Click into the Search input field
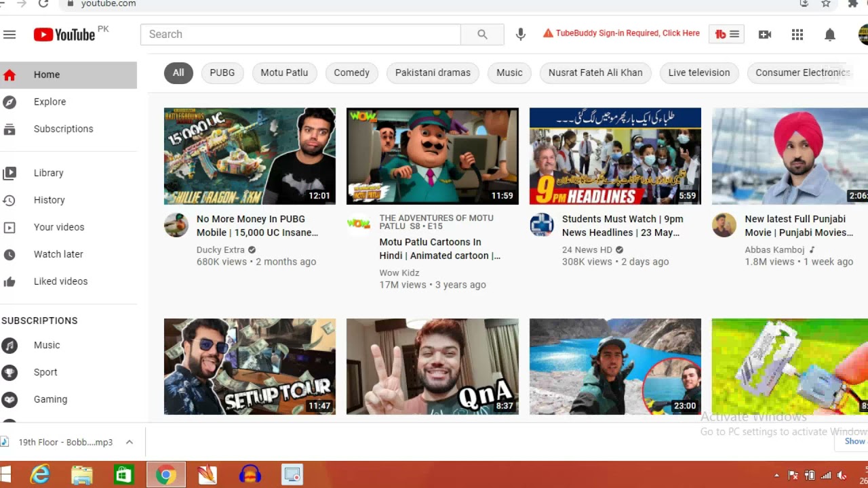868x488 pixels. point(300,35)
